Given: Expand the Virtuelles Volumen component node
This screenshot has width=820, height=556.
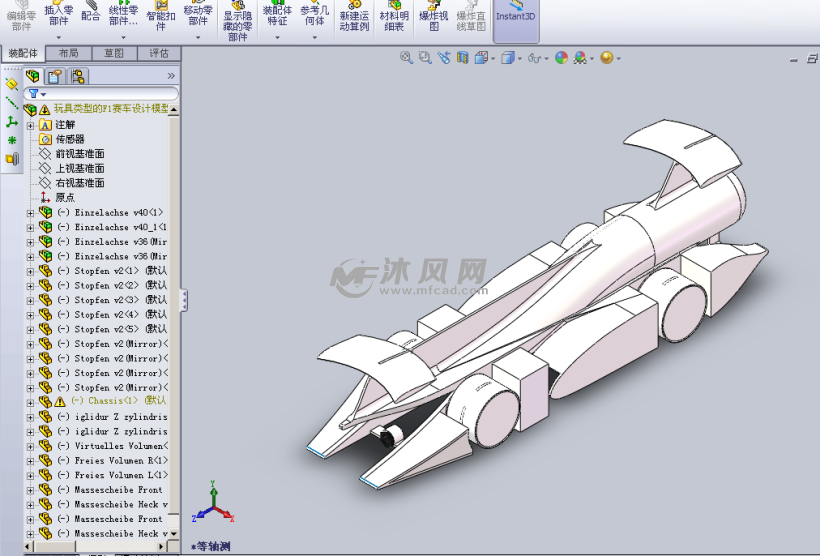Looking at the screenshot, I should coord(30,446).
